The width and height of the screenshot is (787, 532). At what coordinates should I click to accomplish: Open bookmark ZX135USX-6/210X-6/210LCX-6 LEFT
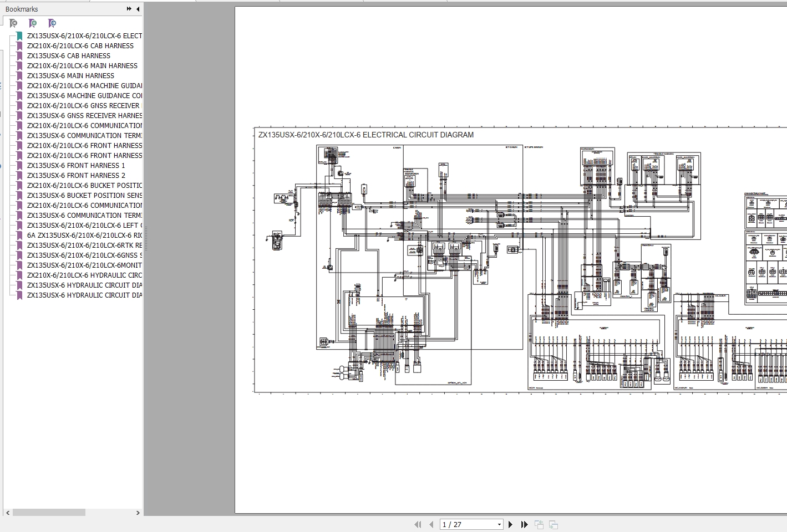84,226
